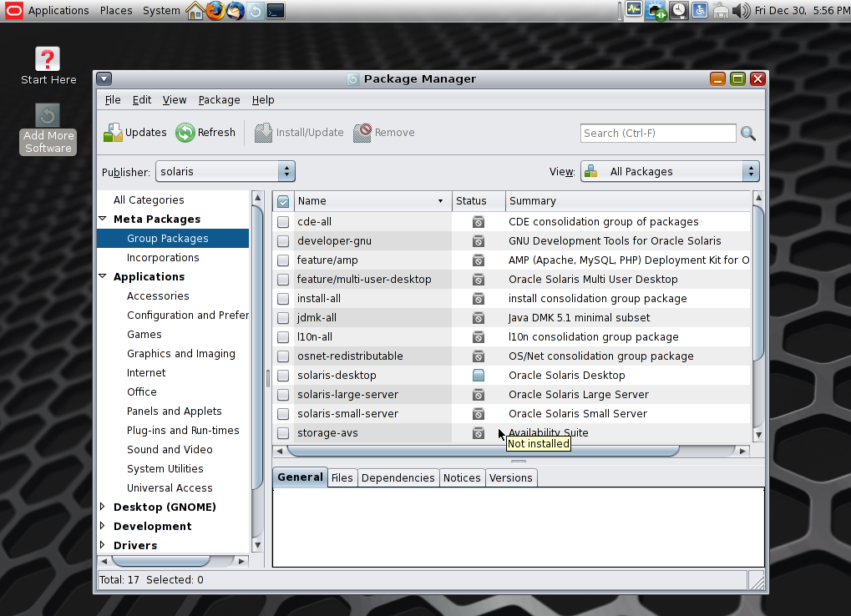Check the developer-gnu package checkbox
851x616 pixels.
[x=283, y=240]
